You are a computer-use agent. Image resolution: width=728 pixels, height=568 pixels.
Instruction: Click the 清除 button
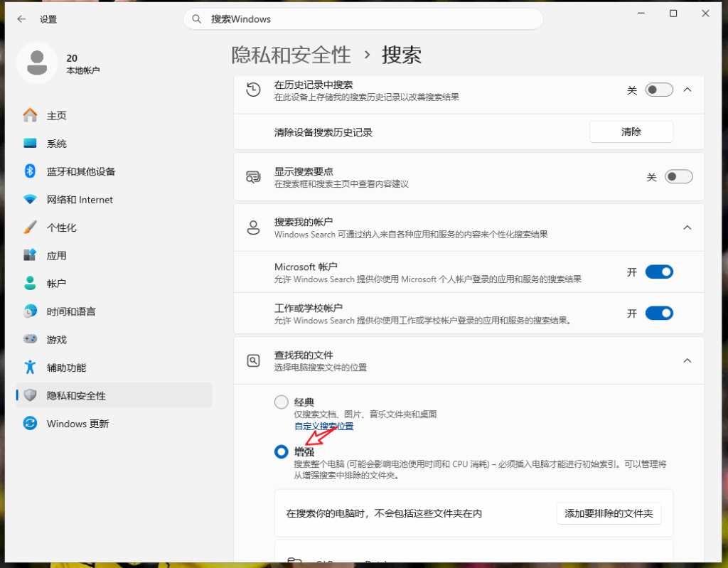[x=631, y=132]
